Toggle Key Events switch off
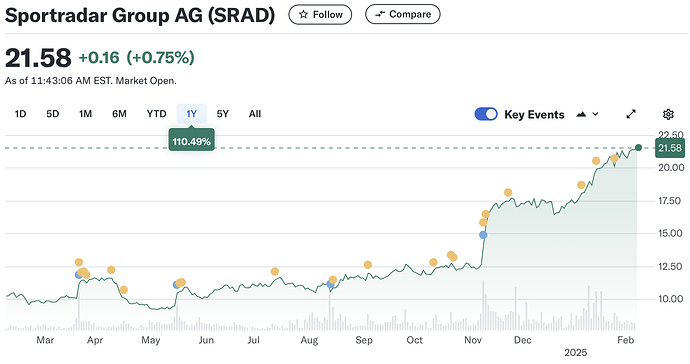This screenshot has width=690, height=364. click(486, 114)
